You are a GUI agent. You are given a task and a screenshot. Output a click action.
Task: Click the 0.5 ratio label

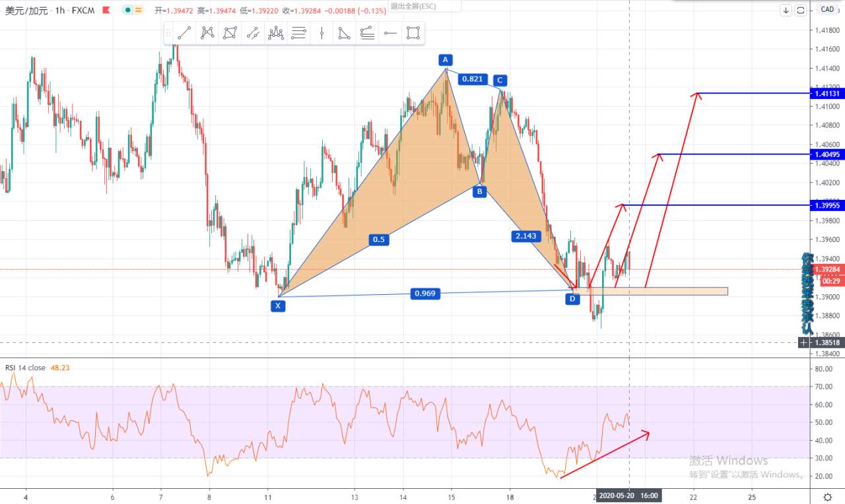click(378, 239)
